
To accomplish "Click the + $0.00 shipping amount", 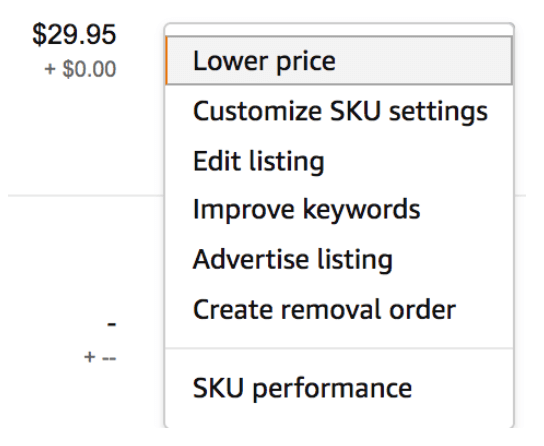I will click(80, 69).
